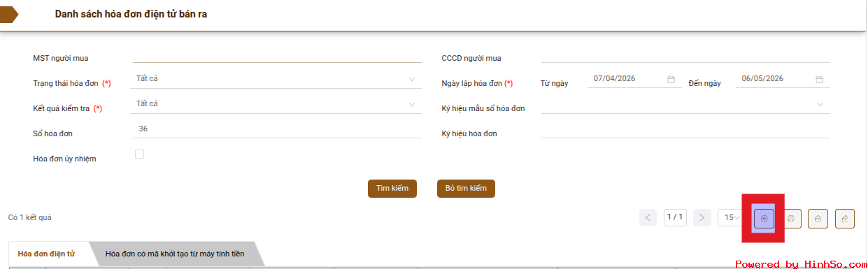Expand the Ký hiệu mẫu số hóa đơn dropdown
The height and width of the screenshot is (269, 868).
[685, 105]
